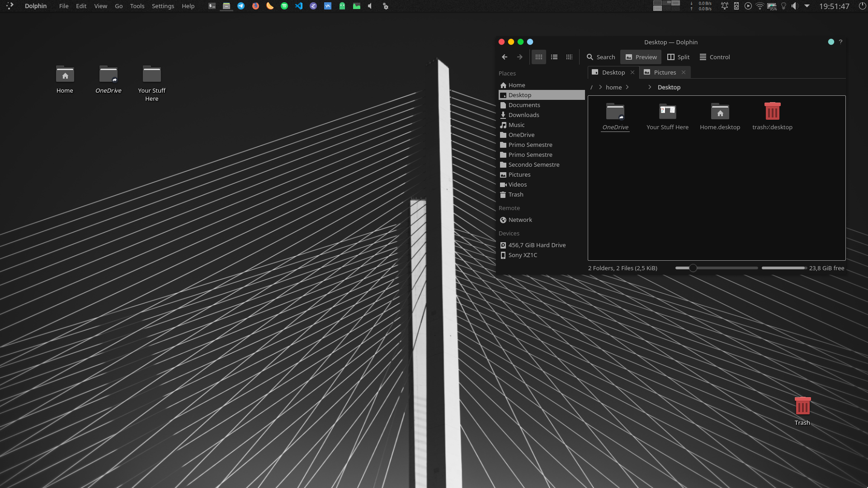Launch terminal from top panel

pyautogui.click(x=212, y=6)
